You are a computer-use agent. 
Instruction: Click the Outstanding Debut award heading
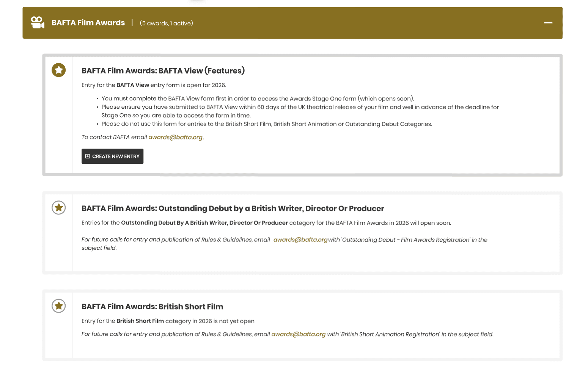point(233,208)
